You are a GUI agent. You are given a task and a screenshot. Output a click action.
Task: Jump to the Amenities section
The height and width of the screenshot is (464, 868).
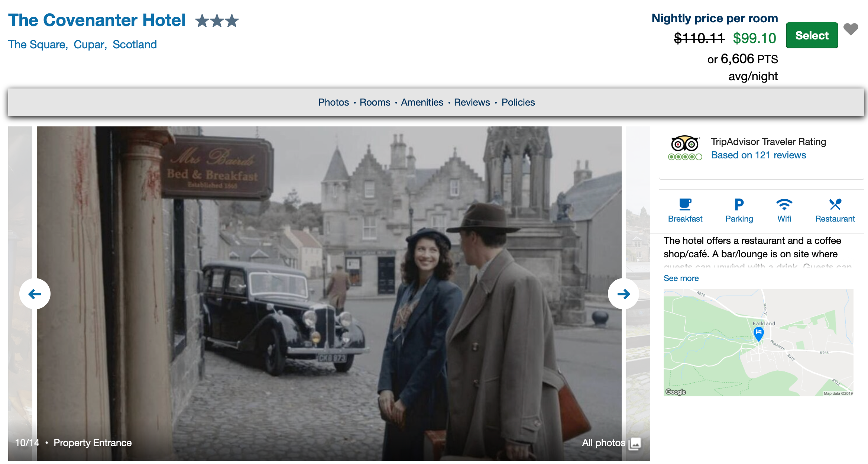point(422,102)
